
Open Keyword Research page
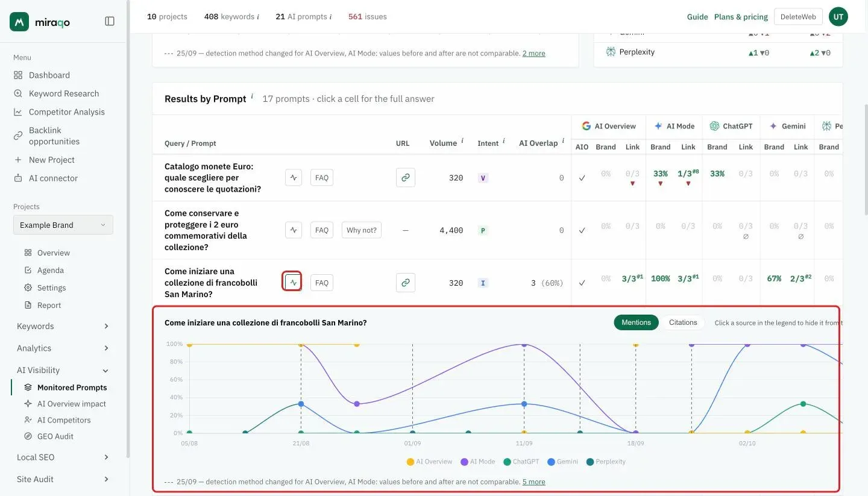click(63, 93)
